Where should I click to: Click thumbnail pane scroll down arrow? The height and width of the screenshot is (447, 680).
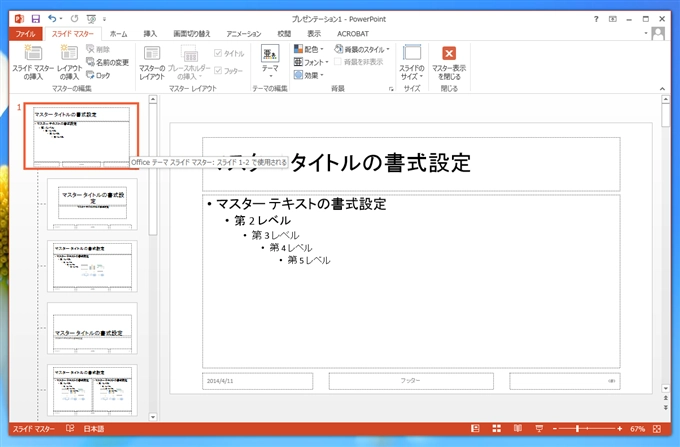click(153, 417)
